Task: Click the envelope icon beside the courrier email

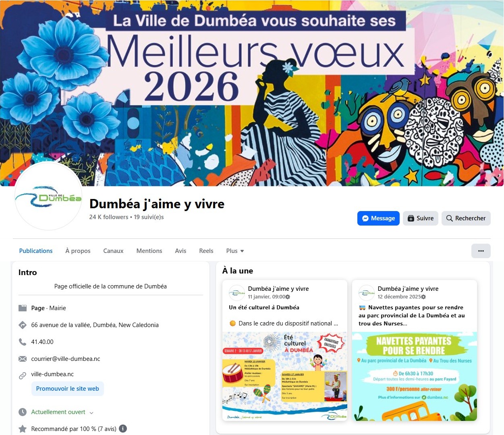Action: [x=23, y=358]
